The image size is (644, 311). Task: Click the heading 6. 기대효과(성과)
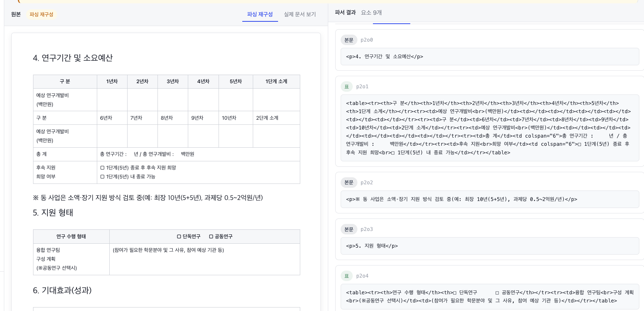[x=62, y=290]
